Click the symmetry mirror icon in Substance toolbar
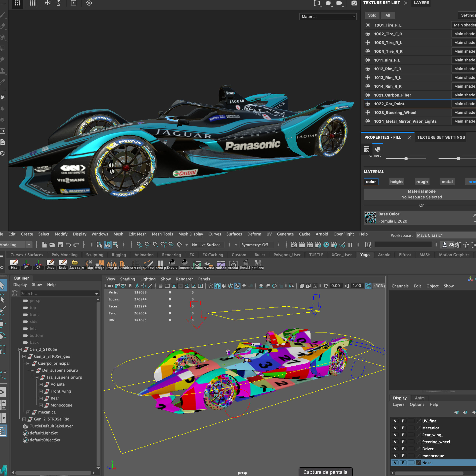The height and width of the screenshot is (476, 476). tap(48, 3)
